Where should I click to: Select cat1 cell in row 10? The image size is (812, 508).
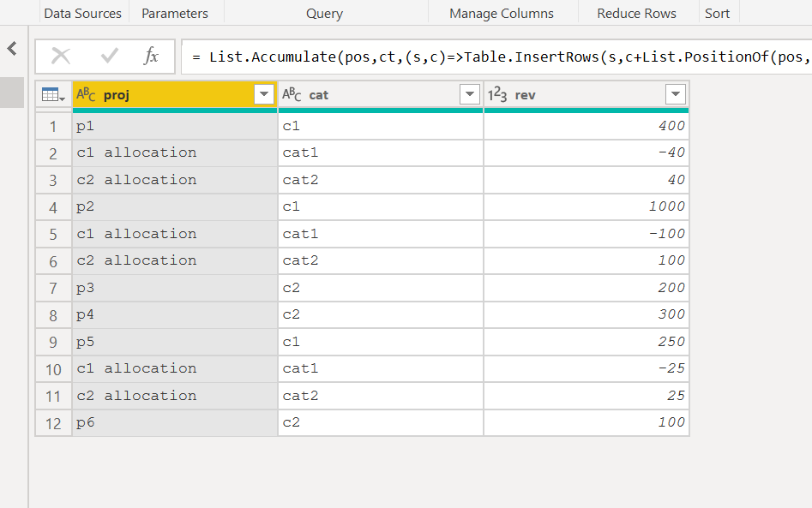(381, 369)
